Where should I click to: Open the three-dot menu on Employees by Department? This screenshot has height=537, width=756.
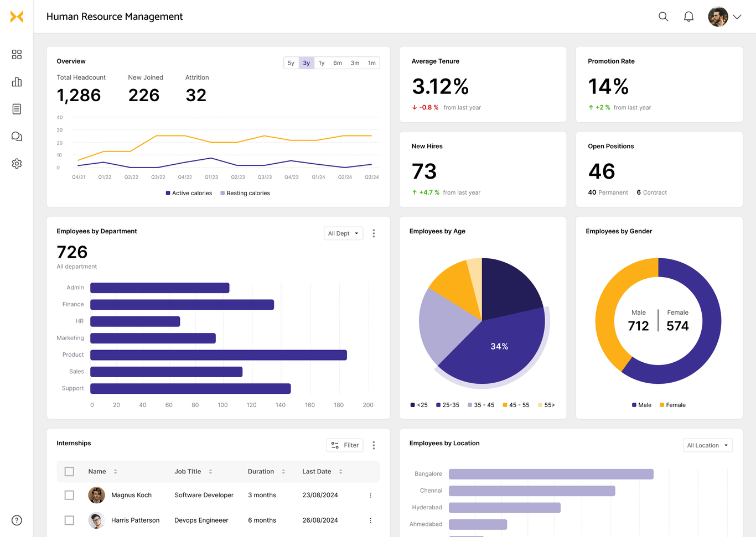click(374, 233)
